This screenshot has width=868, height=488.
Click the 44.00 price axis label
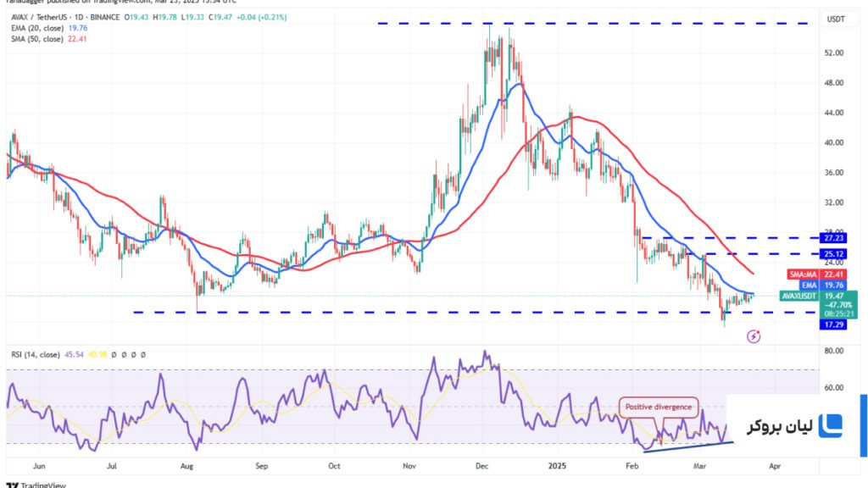834,113
